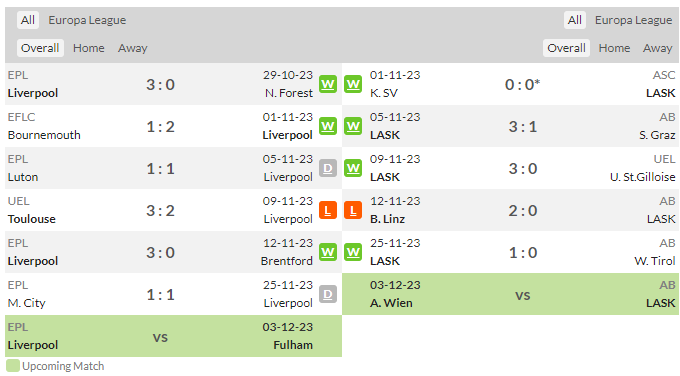Switch left panel to Home matches
This screenshot has height=376, width=680.
[x=88, y=48]
